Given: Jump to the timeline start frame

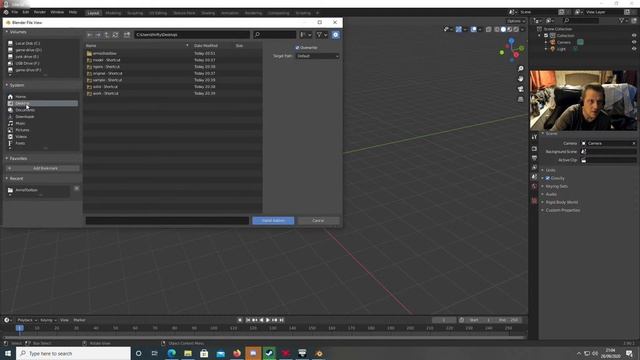Looking at the screenshot, I should (x=248, y=320).
